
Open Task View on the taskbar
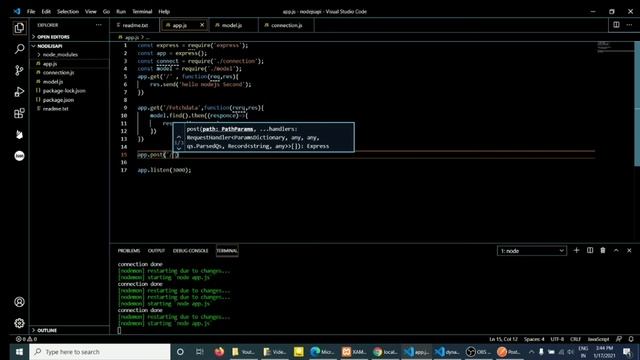click(200, 351)
